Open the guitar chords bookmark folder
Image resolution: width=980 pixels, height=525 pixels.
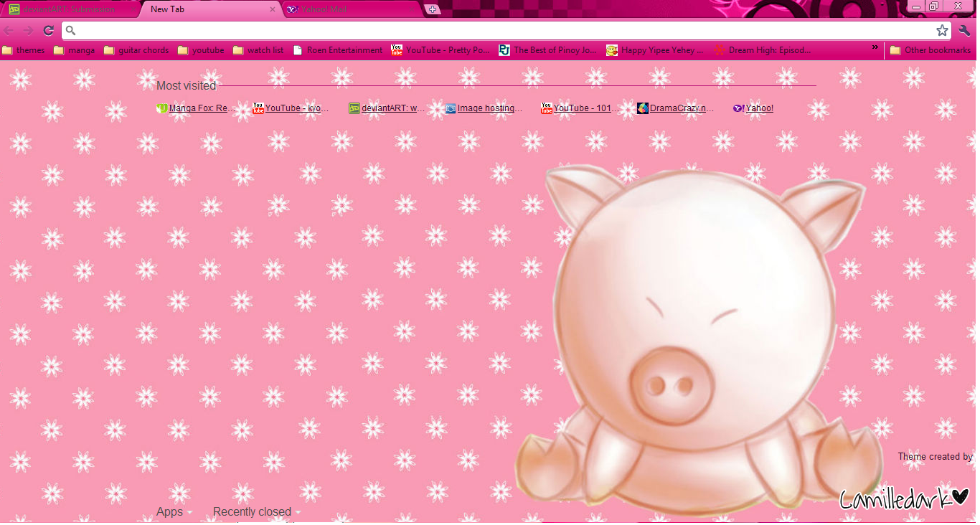point(137,50)
